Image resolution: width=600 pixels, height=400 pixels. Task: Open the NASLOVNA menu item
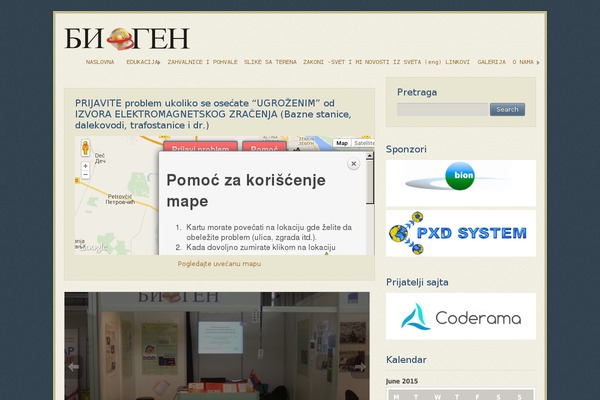(x=100, y=62)
